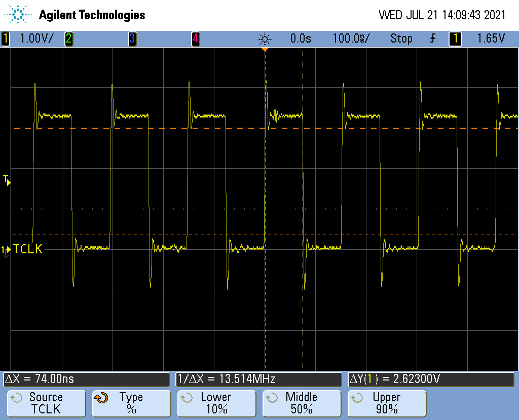Click the Stop run-status indicator
The height and width of the screenshot is (420, 519).
pos(401,39)
